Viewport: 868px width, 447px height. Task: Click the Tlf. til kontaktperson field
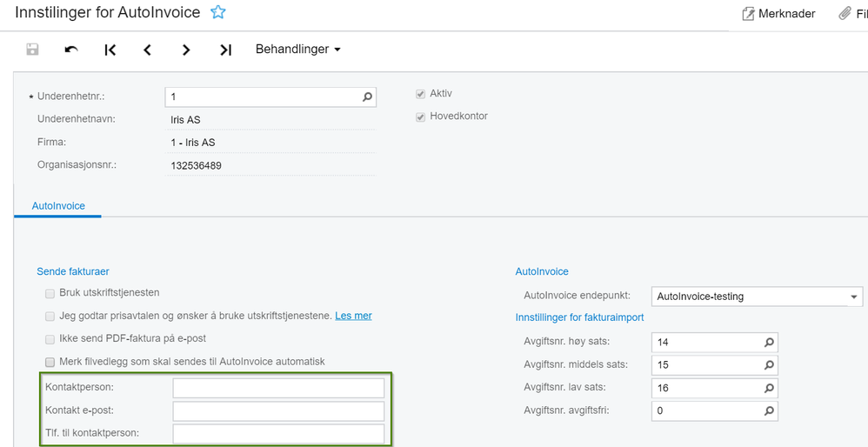[x=278, y=434]
